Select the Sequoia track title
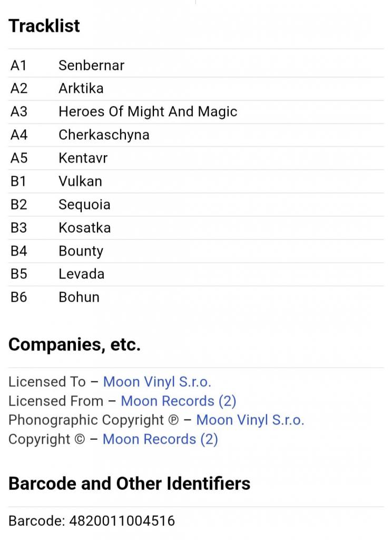This screenshot has height=540, width=392. point(84,205)
